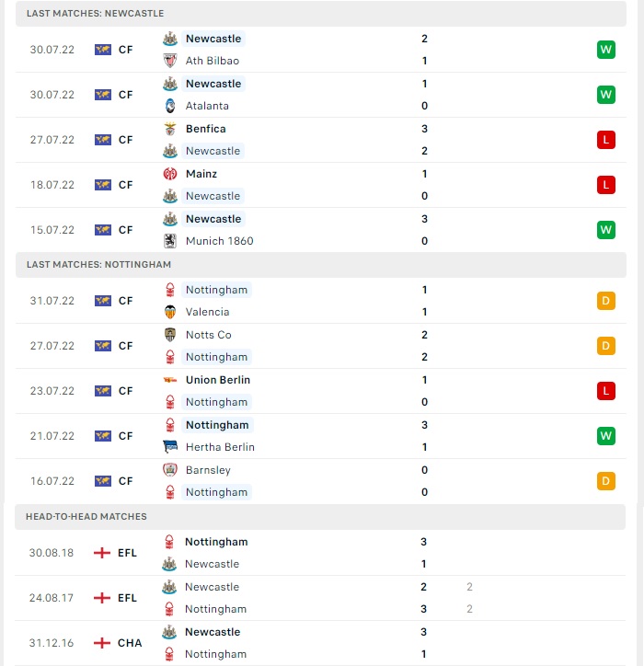This screenshot has height=666, width=644.
Task: Open Nottingham team link in Hertha Berlin match
Action: point(217,425)
